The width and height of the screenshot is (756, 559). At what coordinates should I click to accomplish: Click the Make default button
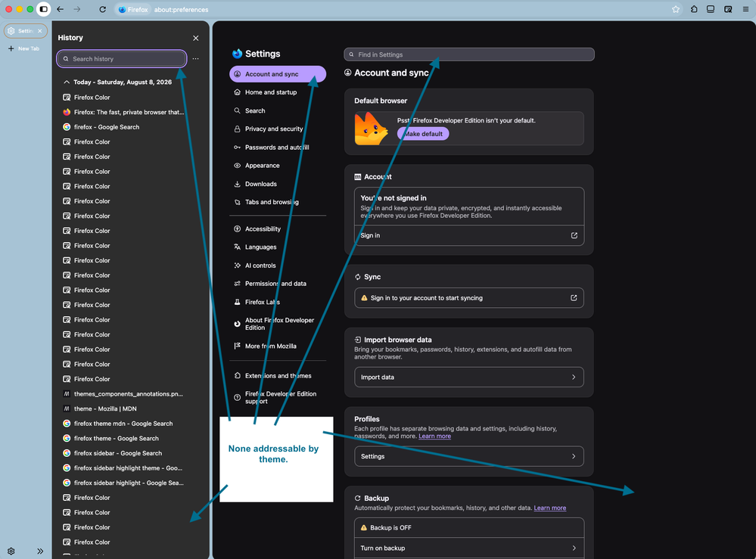[x=423, y=134]
